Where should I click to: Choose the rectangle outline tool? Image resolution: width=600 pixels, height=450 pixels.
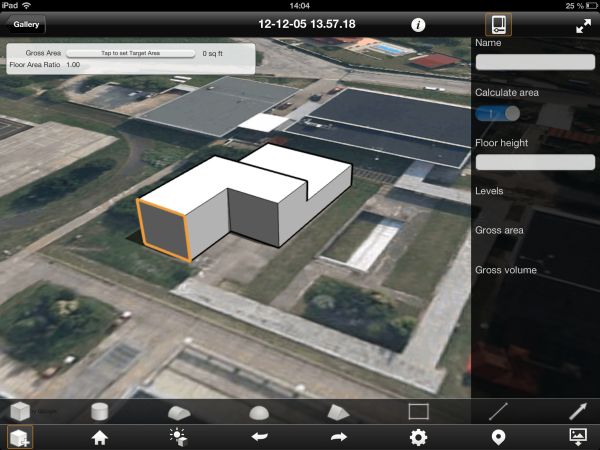[x=418, y=411]
